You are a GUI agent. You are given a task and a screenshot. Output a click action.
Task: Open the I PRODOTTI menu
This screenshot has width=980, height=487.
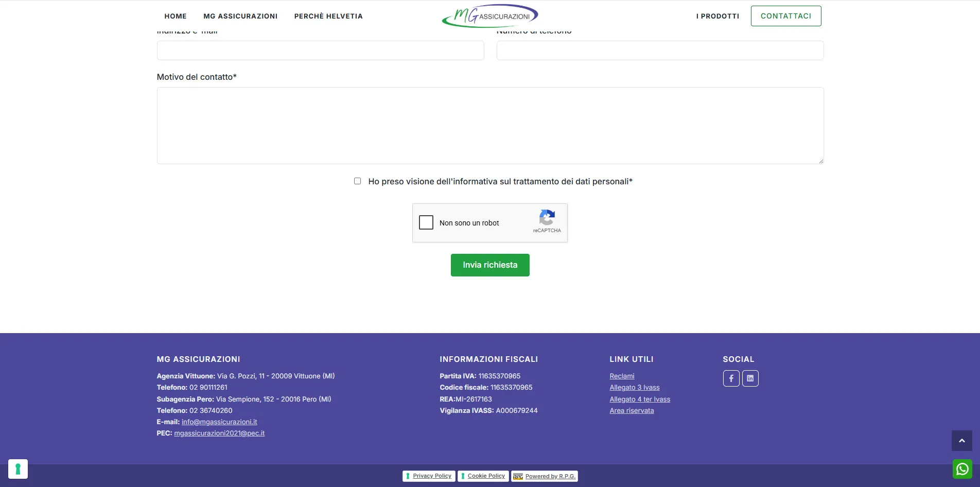pos(717,16)
